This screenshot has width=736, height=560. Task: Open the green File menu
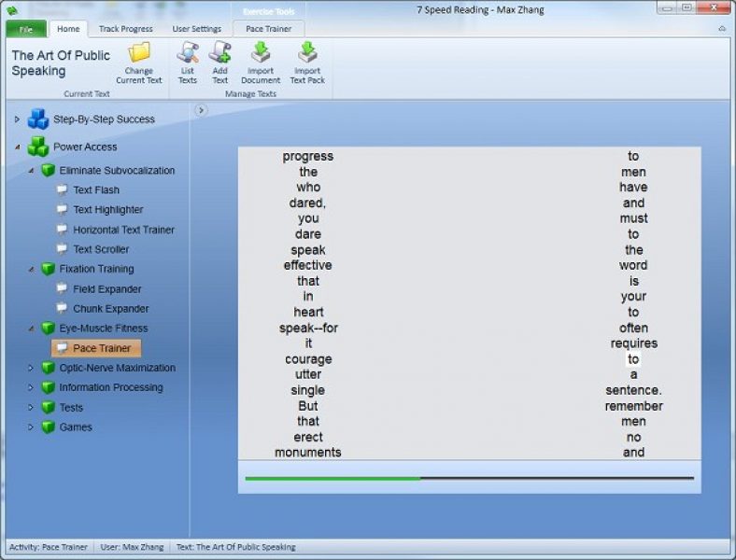point(25,29)
